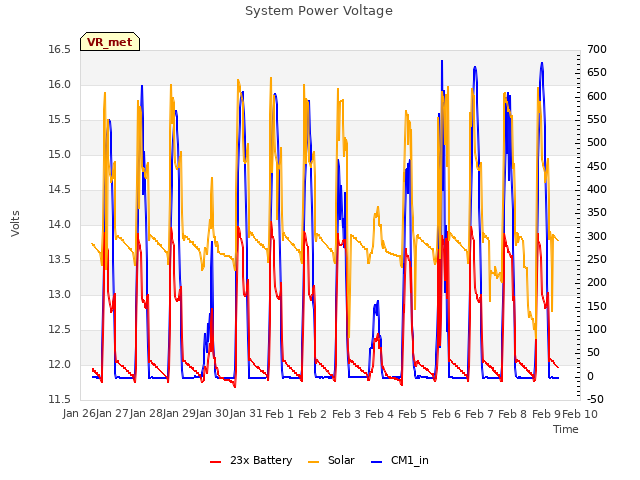The image size is (640, 480).
Task: Click the Time axis label
Action: tap(566, 429)
